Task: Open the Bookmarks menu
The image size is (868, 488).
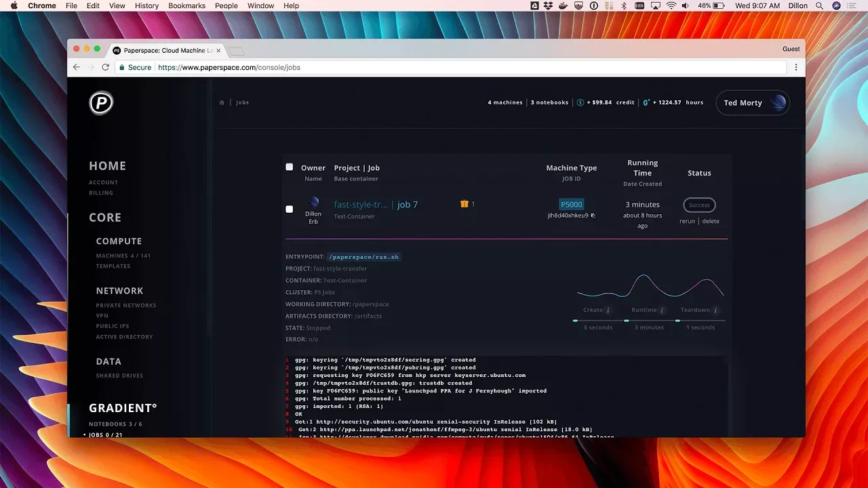Action: [186, 5]
